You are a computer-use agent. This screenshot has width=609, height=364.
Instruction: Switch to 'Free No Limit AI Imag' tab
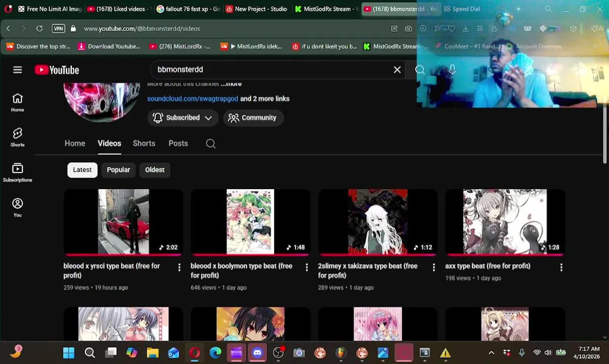[49, 9]
